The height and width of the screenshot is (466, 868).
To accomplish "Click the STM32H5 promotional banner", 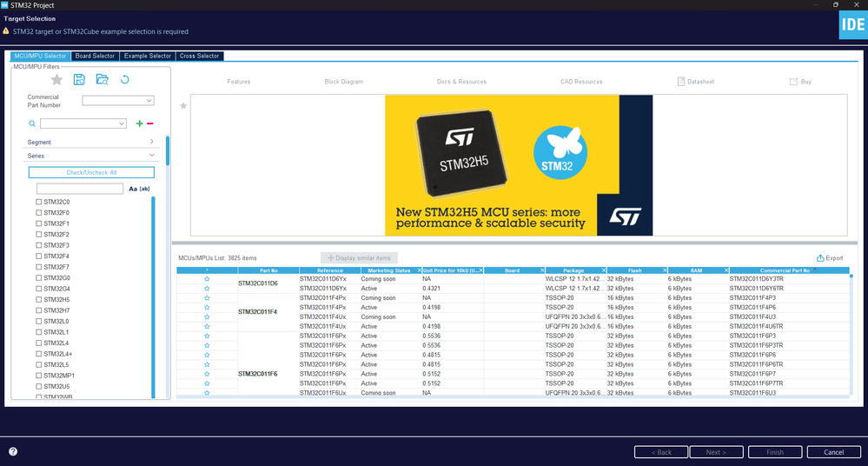I will point(519,165).
